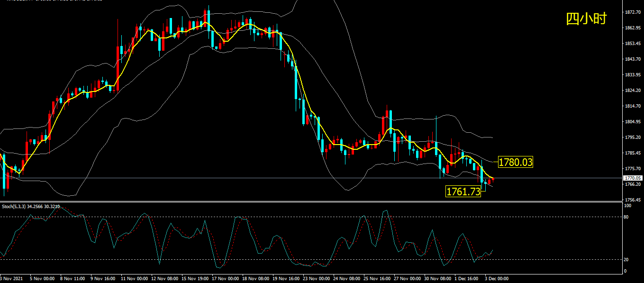Select the 1780.03 price annotation label

tap(516, 162)
